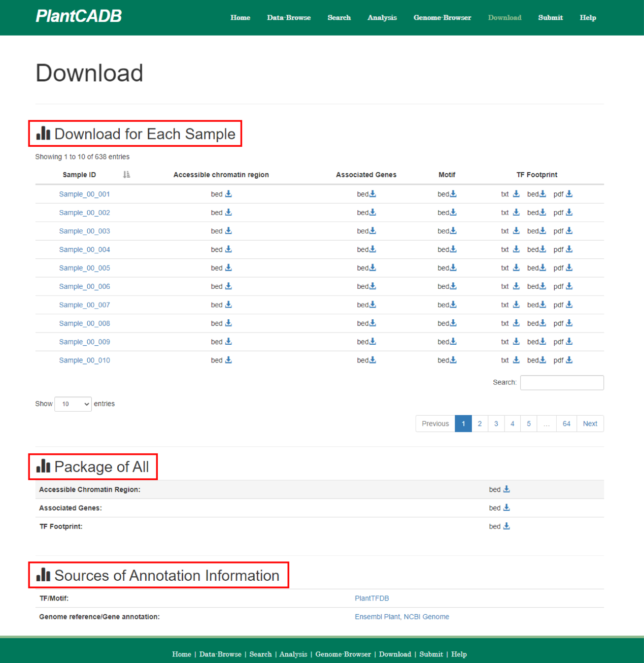This screenshot has height=663, width=644.
Task: Open the PlantTFDB source link
Action: pos(372,598)
